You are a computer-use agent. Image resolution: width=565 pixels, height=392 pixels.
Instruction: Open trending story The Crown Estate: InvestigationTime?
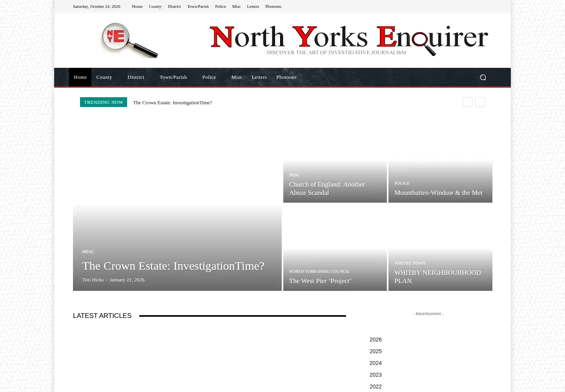tap(172, 103)
